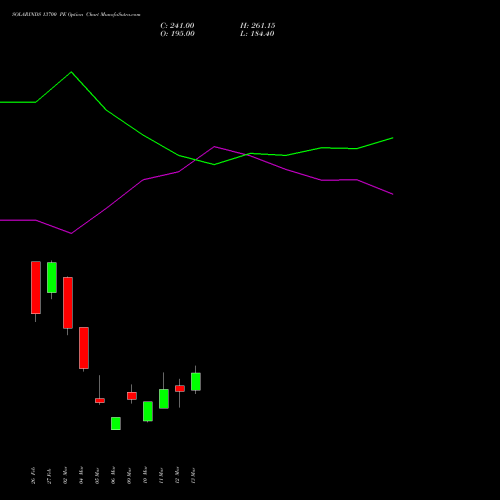Click the open value O: 195.00
500x500 pixels.
(177, 34)
